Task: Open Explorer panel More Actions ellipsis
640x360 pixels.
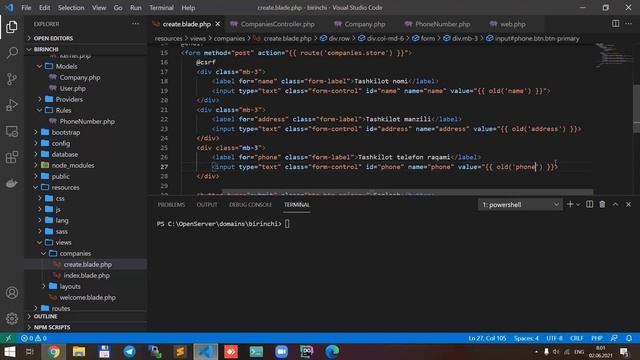Action: [136, 24]
